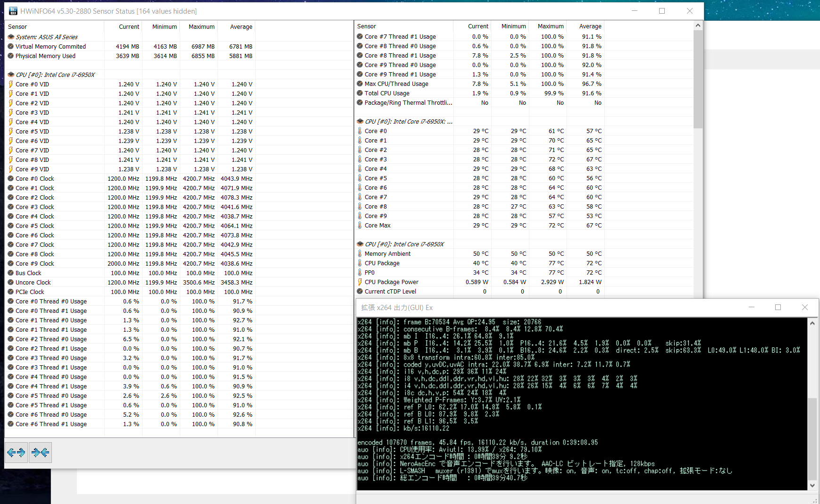Click the Package/Ring Thermal Throttling sensor icon
The width and height of the screenshot is (820, 504).
(x=360, y=102)
